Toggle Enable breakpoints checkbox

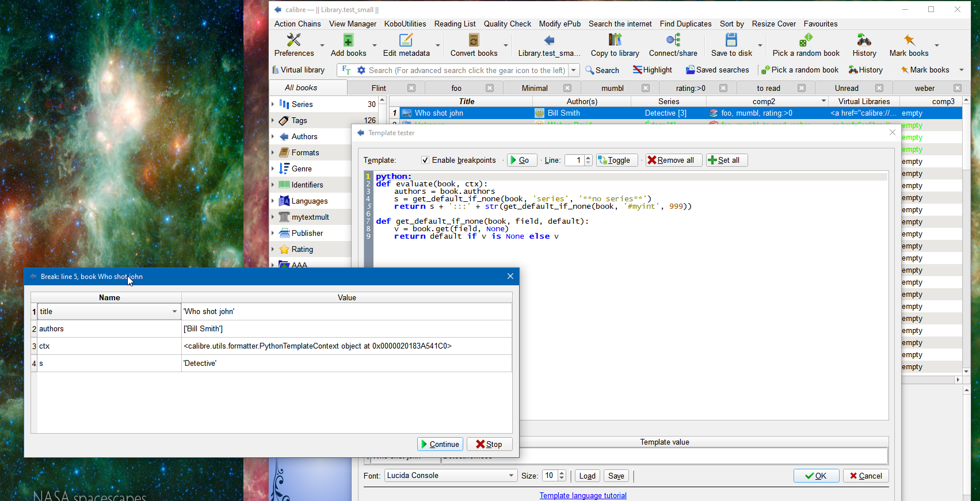[425, 160]
